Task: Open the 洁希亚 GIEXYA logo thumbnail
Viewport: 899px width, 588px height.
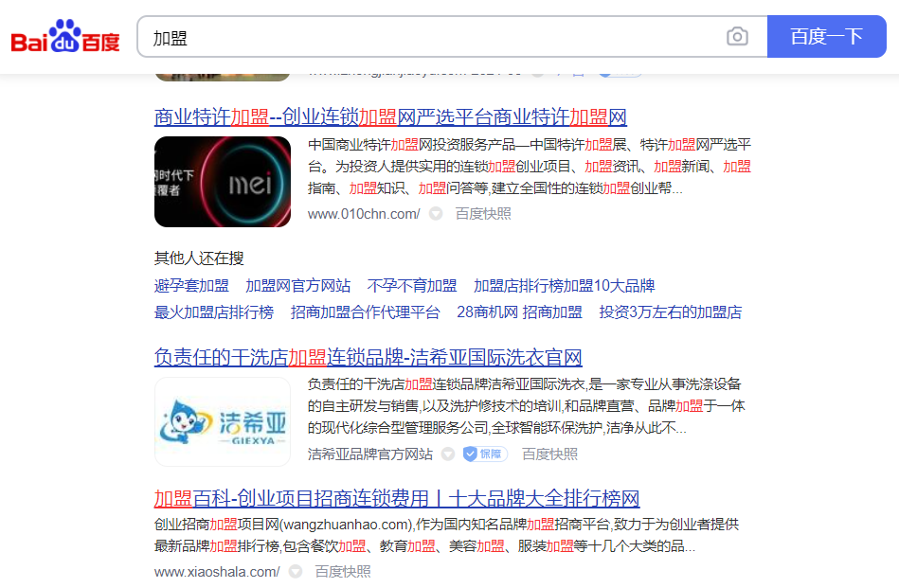Action: point(223,422)
